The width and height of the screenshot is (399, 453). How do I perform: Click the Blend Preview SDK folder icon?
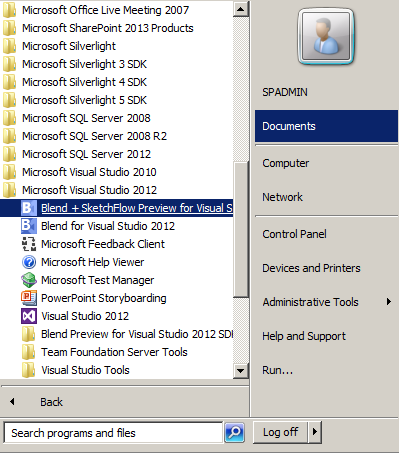[x=29, y=334]
